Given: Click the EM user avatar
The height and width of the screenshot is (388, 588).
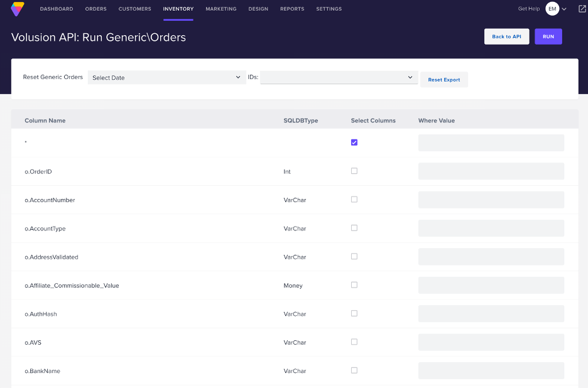Looking at the screenshot, I should pyautogui.click(x=552, y=9).
